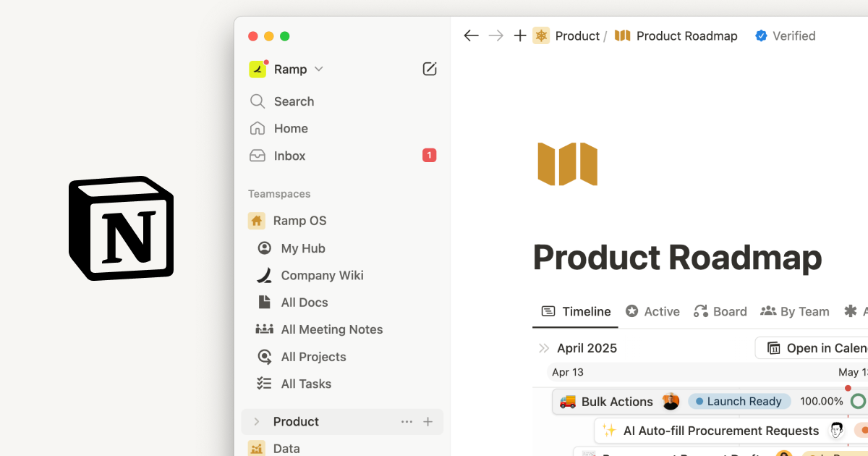Click the large map page icon

click(568, 164)
